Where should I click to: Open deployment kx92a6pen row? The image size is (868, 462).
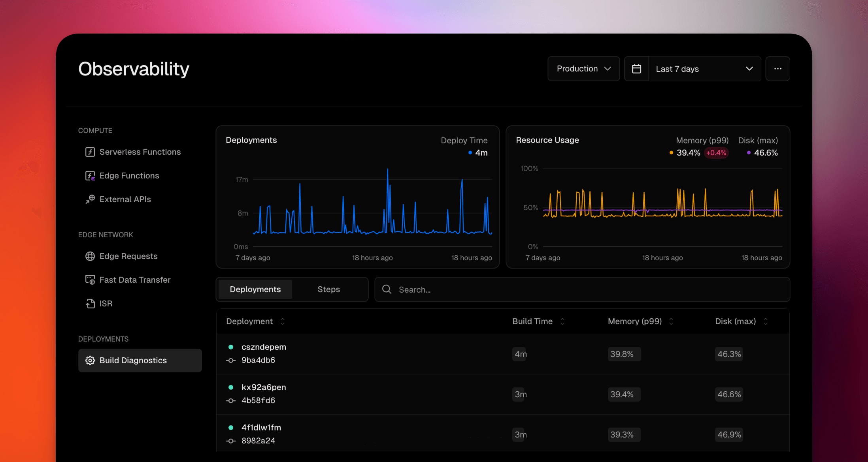(264, 387)
